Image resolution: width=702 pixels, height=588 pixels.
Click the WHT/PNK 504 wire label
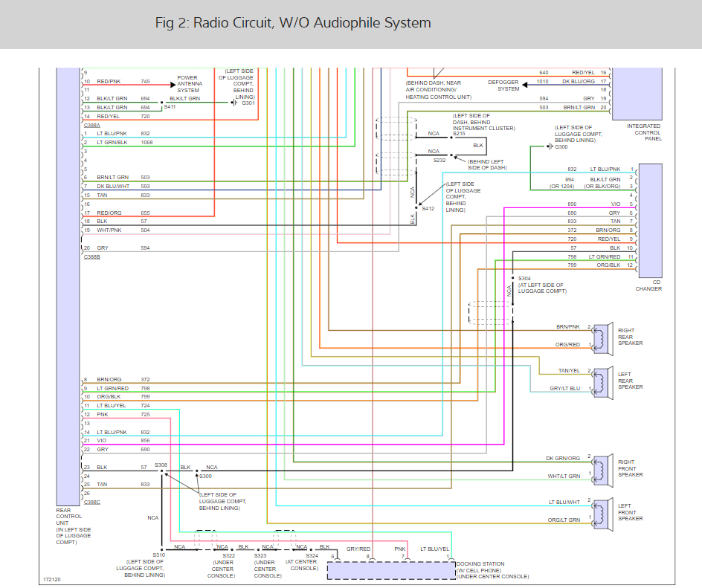coord(123,230)
